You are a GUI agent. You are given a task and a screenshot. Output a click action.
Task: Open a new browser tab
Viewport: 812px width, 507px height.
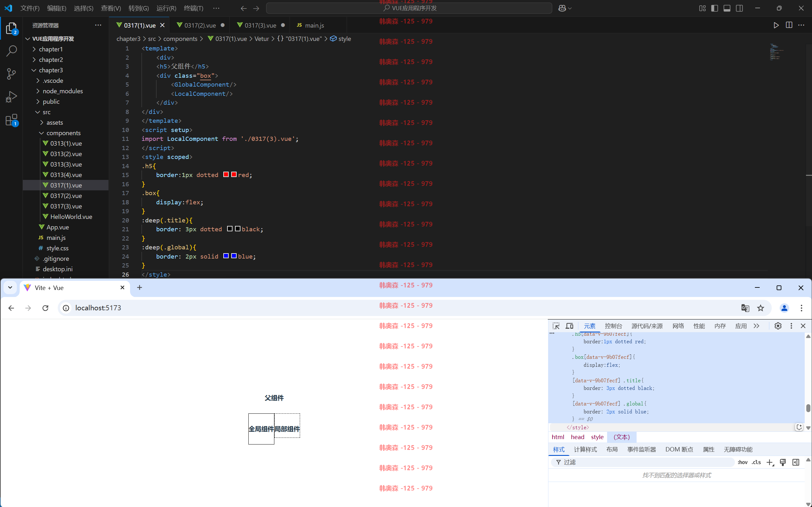pyautogui.click(x=140, y=287)
